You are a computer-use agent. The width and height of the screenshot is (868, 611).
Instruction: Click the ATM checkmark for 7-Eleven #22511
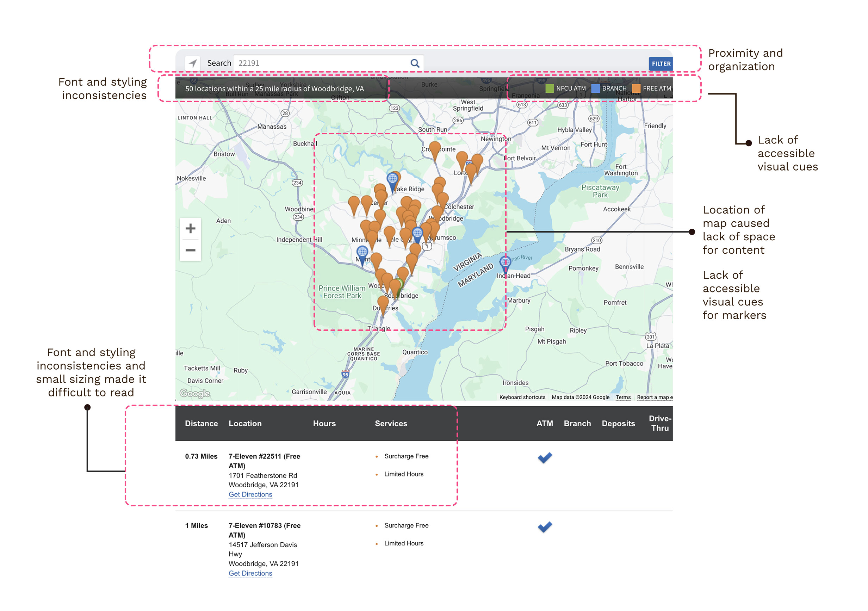545,457
